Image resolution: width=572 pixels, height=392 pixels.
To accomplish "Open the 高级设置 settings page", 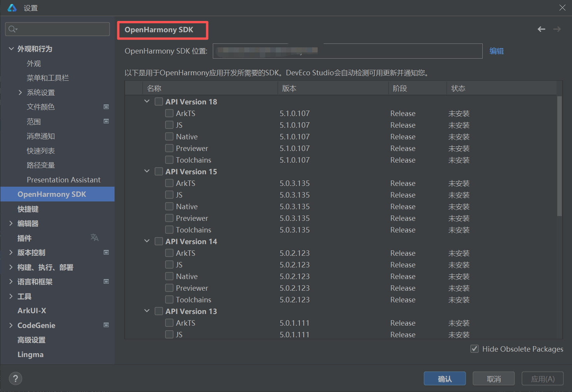I will pyautogui.click(x=31, y=340).
